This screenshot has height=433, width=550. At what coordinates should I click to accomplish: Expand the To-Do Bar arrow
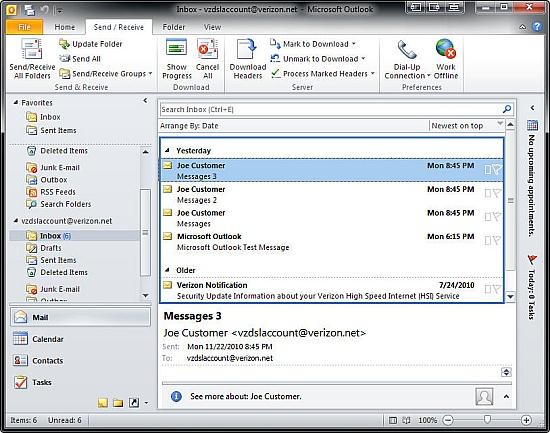click(x=532, y=108)
